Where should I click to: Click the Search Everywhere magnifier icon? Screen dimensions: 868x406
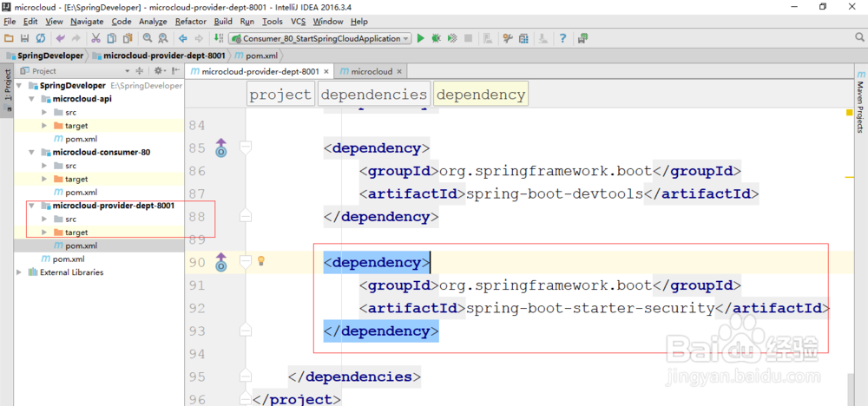[x=859, y=37]
